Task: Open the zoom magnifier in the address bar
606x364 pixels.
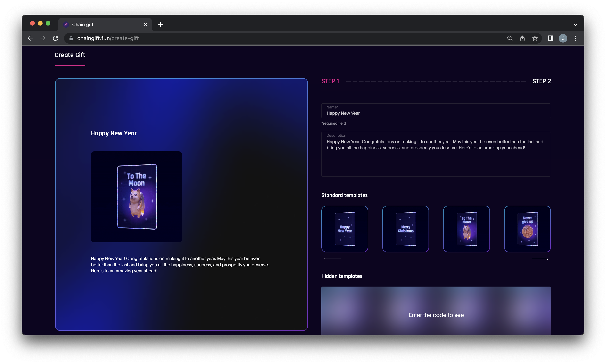Action: click(510, 38)
